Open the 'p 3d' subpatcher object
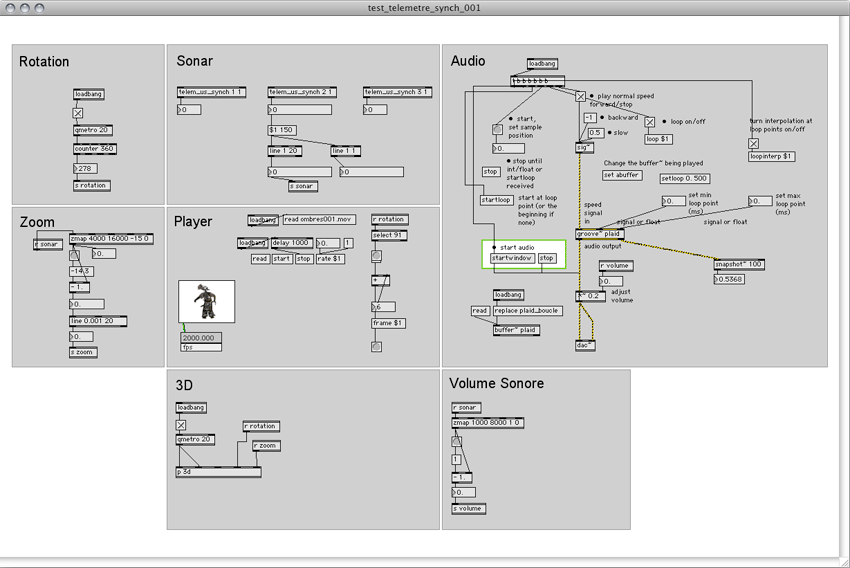Image resolution: width=850 pixels, height=568 pixels. pyautogui.click(x=217, y=472)
